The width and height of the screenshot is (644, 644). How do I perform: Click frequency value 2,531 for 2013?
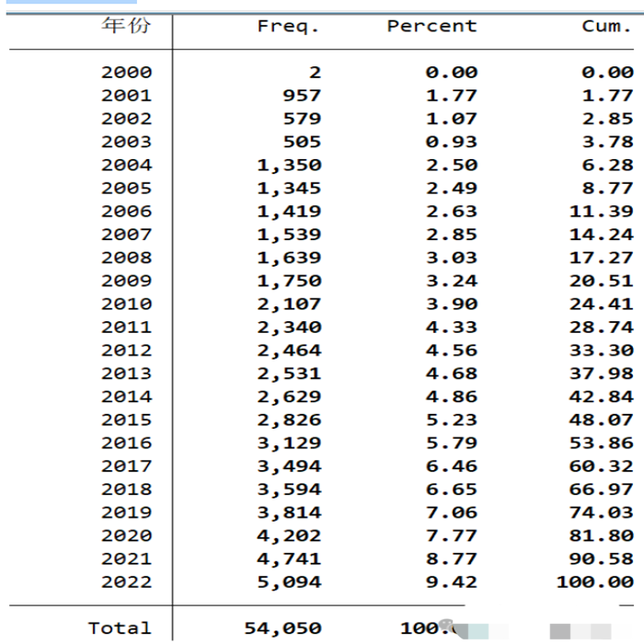289,374
